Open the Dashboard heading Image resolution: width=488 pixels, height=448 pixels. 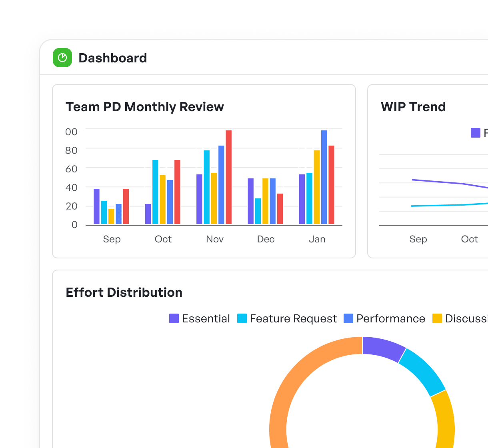pos(113,58)
